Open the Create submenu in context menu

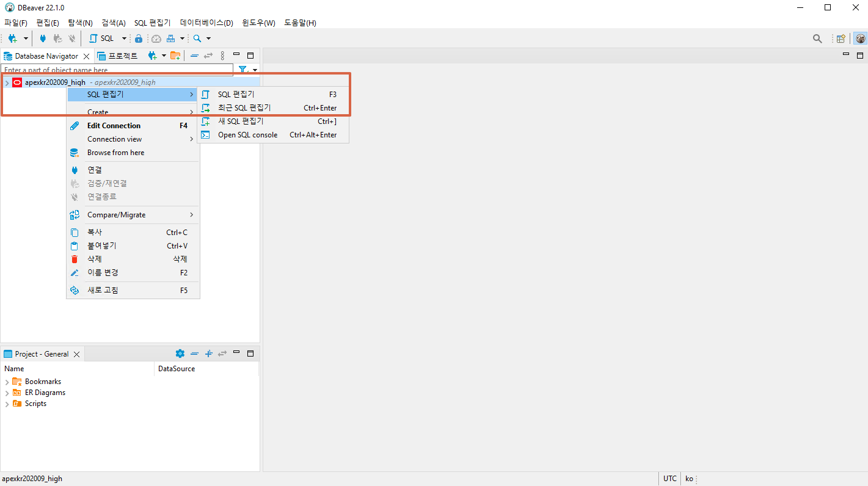[133, 112]
